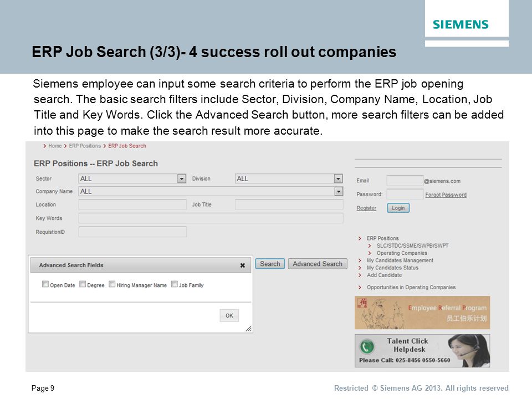The width and height of the screenshot is (532, 399).
Task: Confirm with the OK button
Action: coord(229,315)
